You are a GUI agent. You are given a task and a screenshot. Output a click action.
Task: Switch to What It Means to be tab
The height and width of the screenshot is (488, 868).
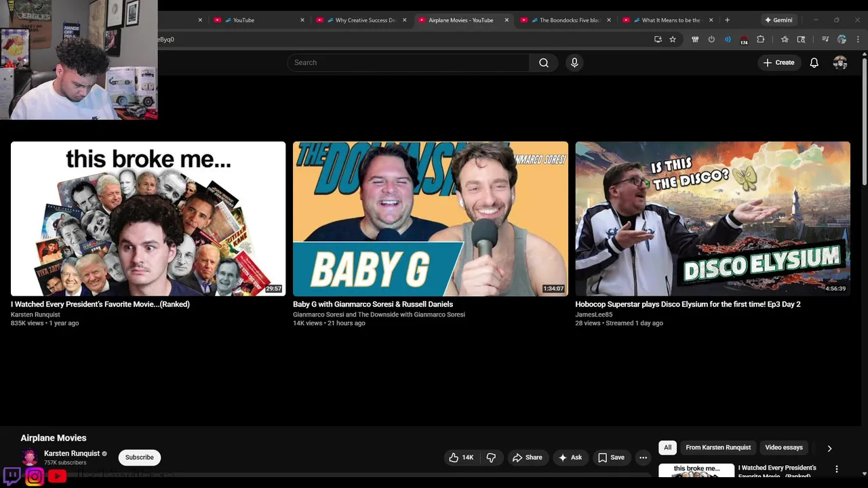(x=667, y=20)
